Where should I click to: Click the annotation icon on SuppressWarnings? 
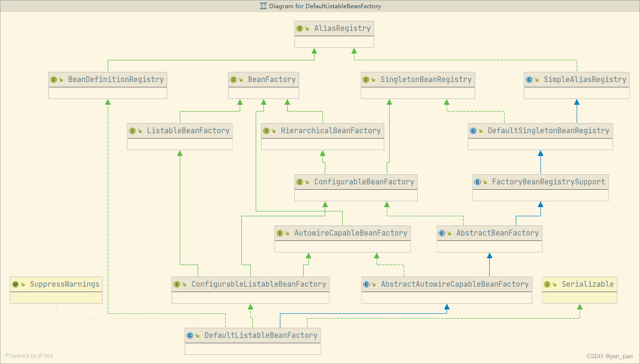pos(15,284)
